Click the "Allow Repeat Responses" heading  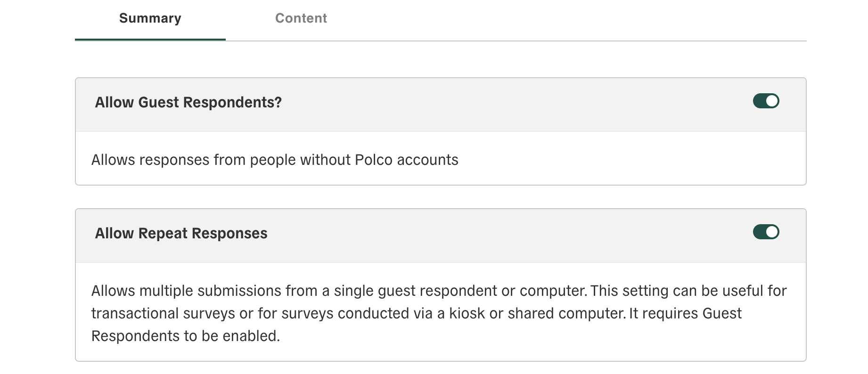pos(181,233)
